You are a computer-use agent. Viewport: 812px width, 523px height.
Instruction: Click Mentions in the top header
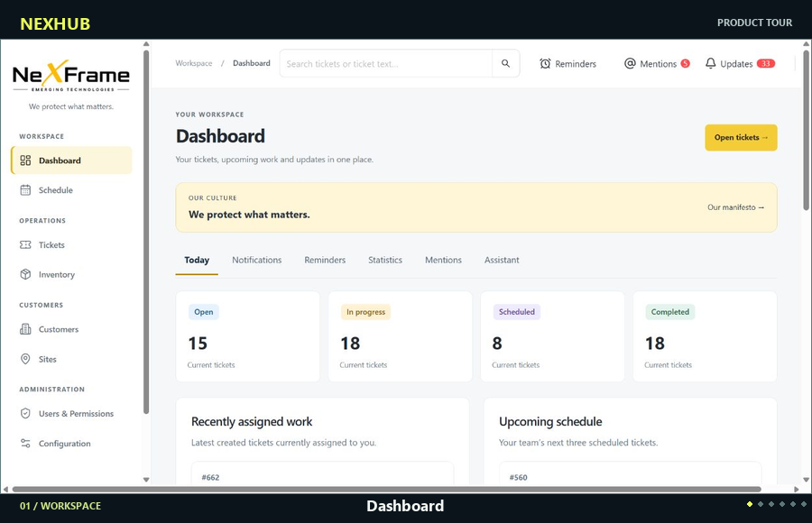tap(657, 64)
